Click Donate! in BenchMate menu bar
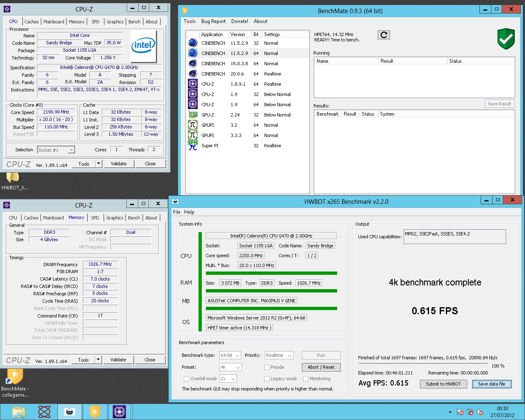 click(240, 21)
